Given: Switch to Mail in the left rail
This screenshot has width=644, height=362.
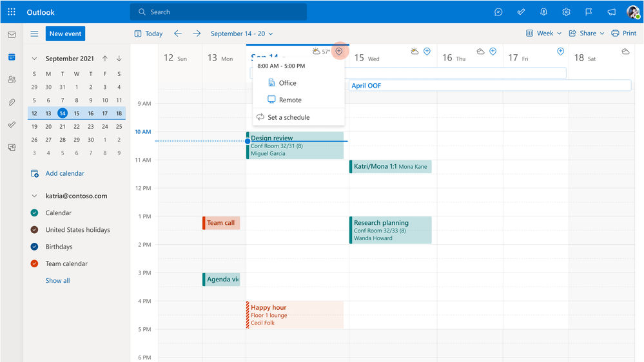Looking at the screenshot, I should (x=12, y=35).
